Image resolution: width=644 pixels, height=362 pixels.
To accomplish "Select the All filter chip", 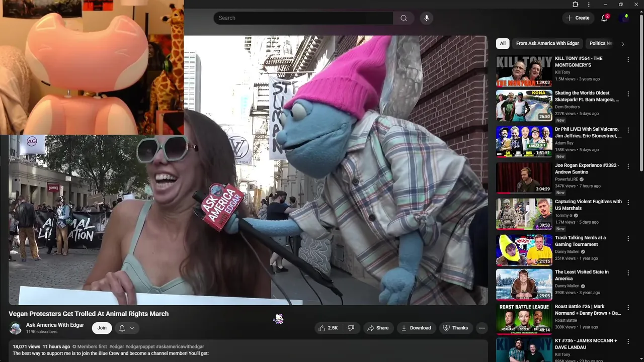I will [503, 43].
